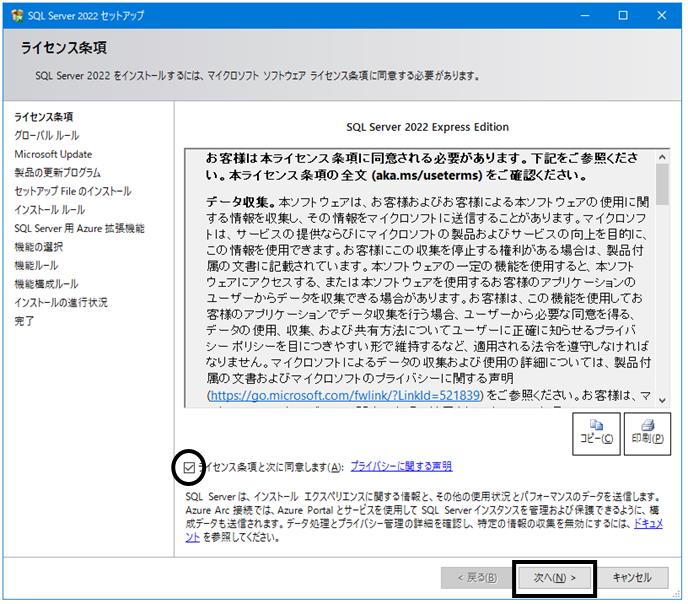Select ライセンス条項 step in sidebar
Image resolution: width=688 pixels, height=604 pixels.
point(43,117)
